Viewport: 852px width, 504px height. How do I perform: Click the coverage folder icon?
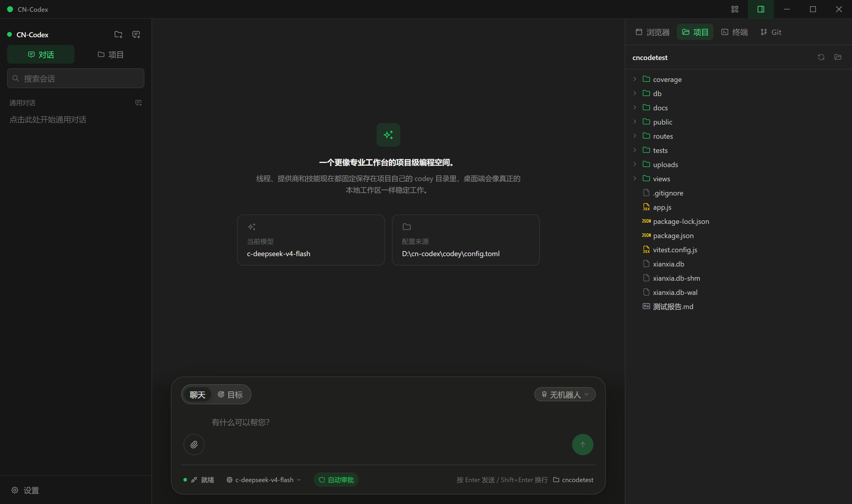coord(646,79)
